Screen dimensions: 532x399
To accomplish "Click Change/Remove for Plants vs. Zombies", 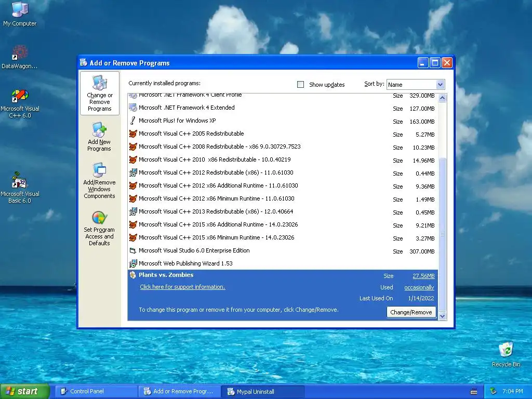I will pos(411,312).
